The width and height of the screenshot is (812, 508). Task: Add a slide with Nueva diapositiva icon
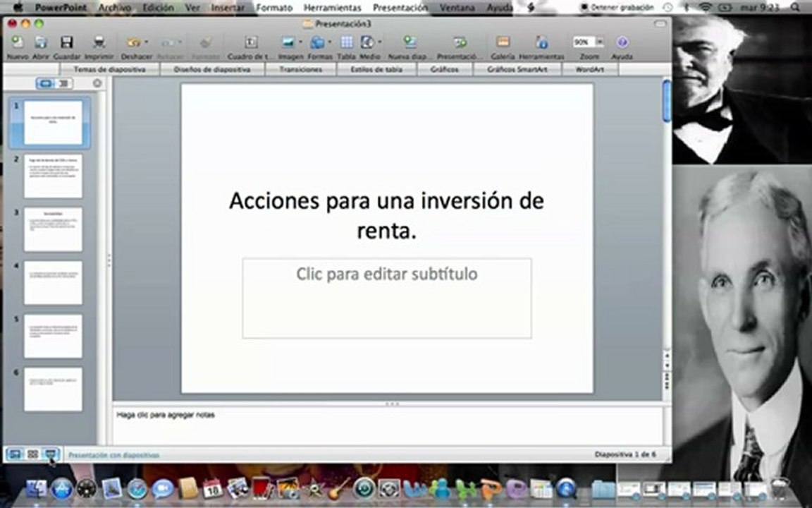point(410,42)
